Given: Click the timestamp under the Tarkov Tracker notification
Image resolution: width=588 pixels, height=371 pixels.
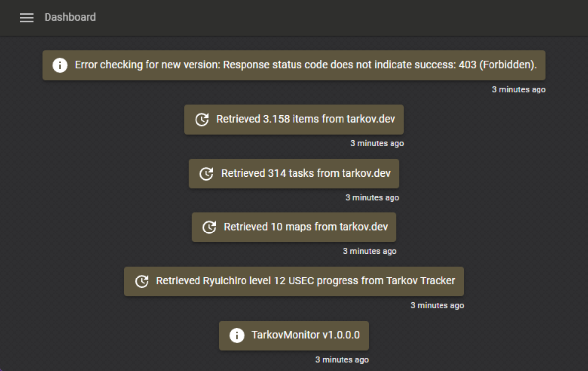Looking at the screenshot, I should coord(437,305).
